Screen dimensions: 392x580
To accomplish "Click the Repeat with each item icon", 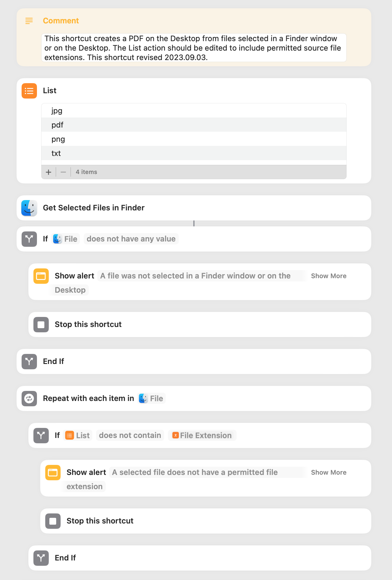I will pos(29,399).
